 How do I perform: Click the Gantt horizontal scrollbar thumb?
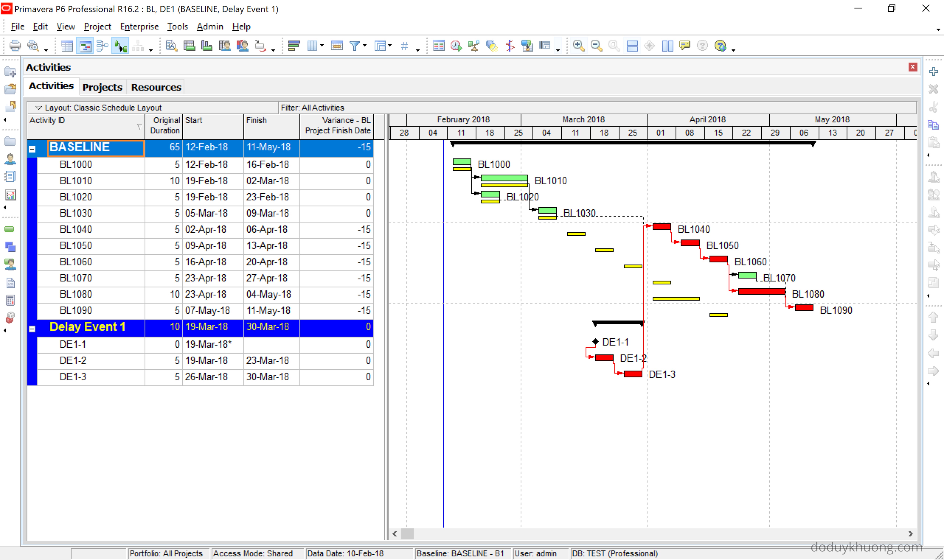pyautogui.click(x=407, y=534)
